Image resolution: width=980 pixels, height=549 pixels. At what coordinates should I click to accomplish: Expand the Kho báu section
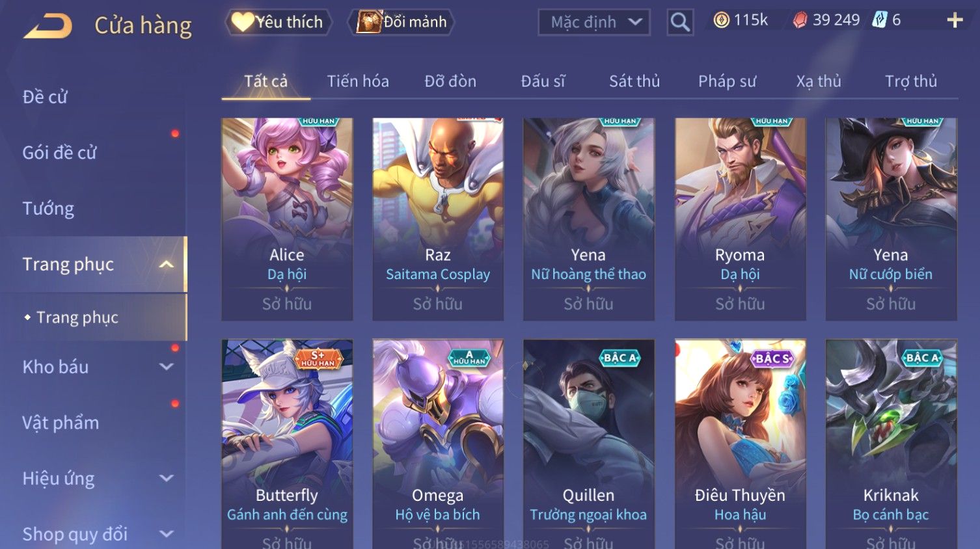(x=167, y=367)
